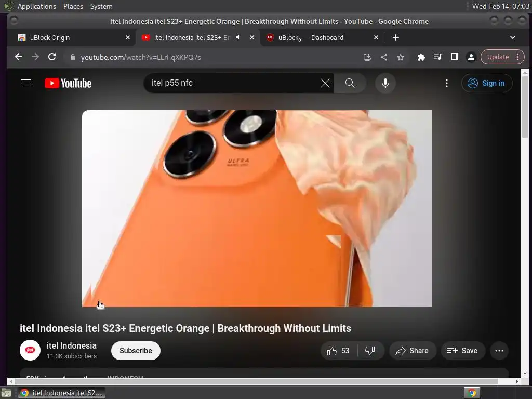Open the Applications menu
532x399 pixels.
click(37, 6)
